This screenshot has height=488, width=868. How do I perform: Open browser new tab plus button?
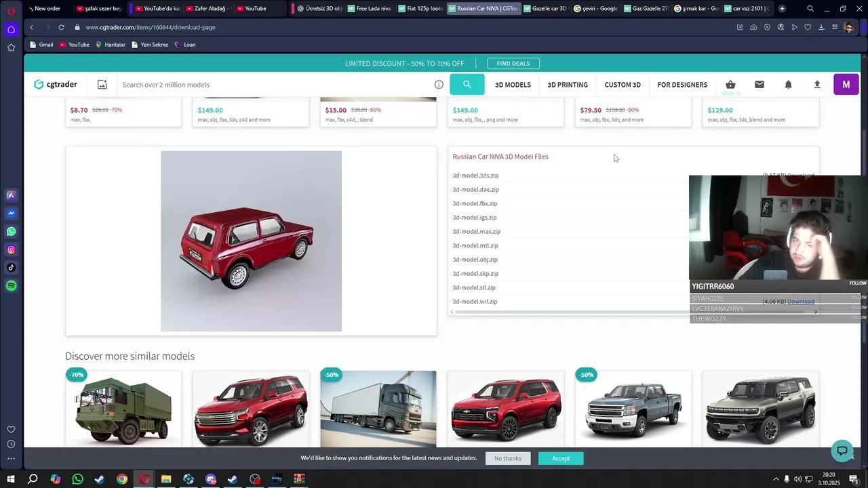coord(782,9)
